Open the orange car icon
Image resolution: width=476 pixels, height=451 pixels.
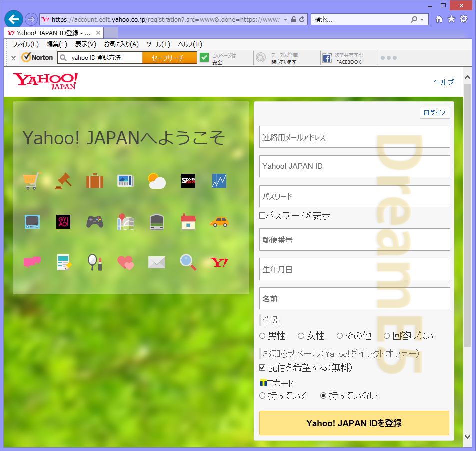219,222
